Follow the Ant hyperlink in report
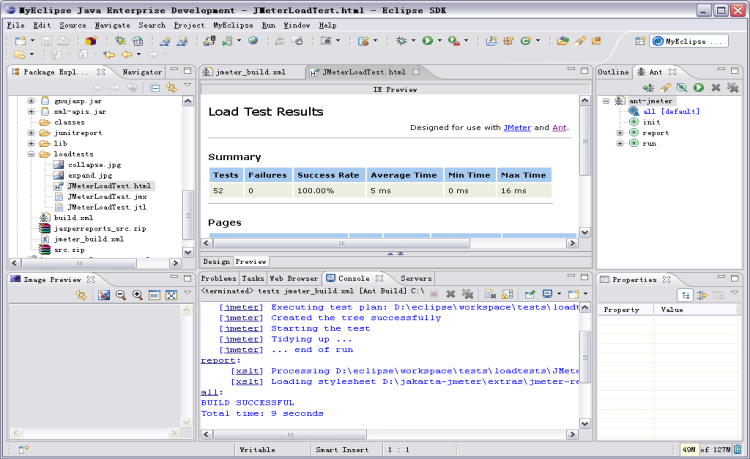 [559, 128]
